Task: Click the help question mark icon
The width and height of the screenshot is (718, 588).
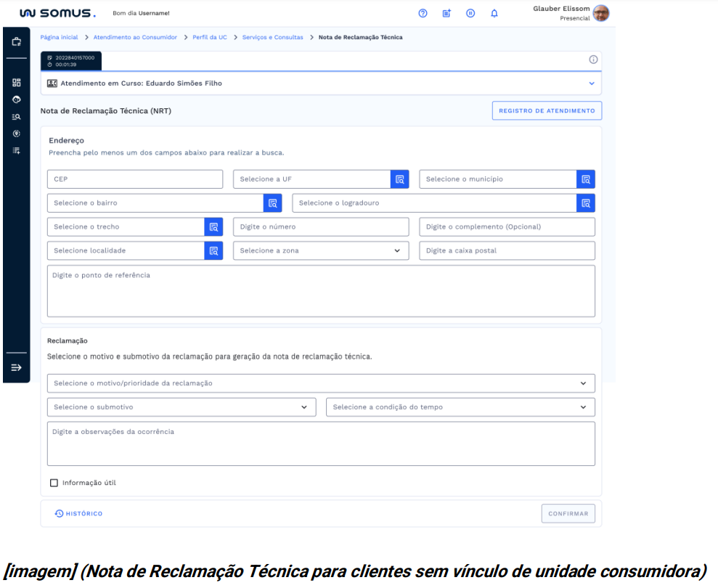Action: (423, 13)
